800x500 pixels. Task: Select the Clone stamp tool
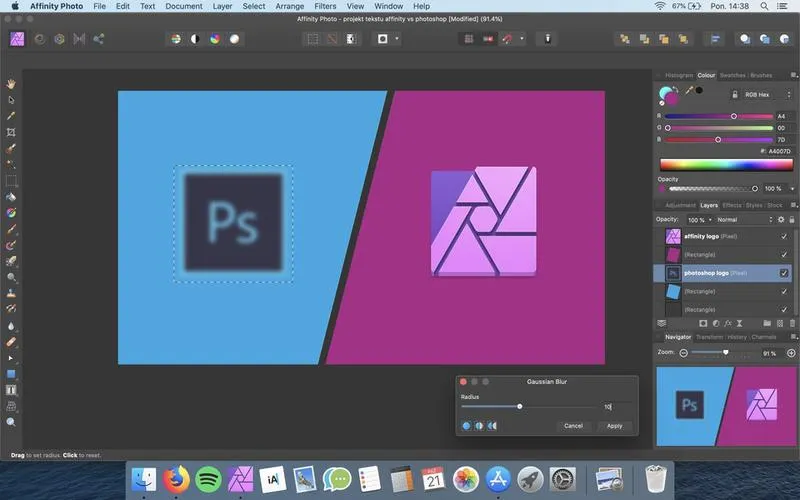[x=11, y=293]
